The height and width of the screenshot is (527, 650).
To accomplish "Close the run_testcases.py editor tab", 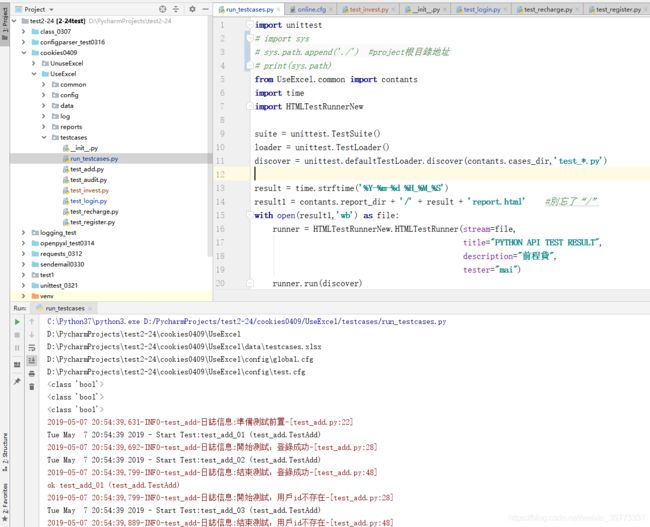I will (x=279, y=9).
